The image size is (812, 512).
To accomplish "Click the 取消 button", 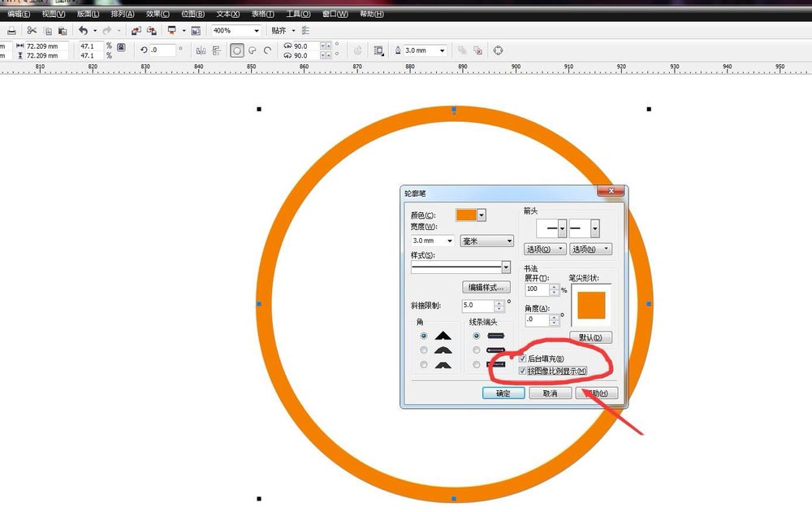I will point(550,393).
